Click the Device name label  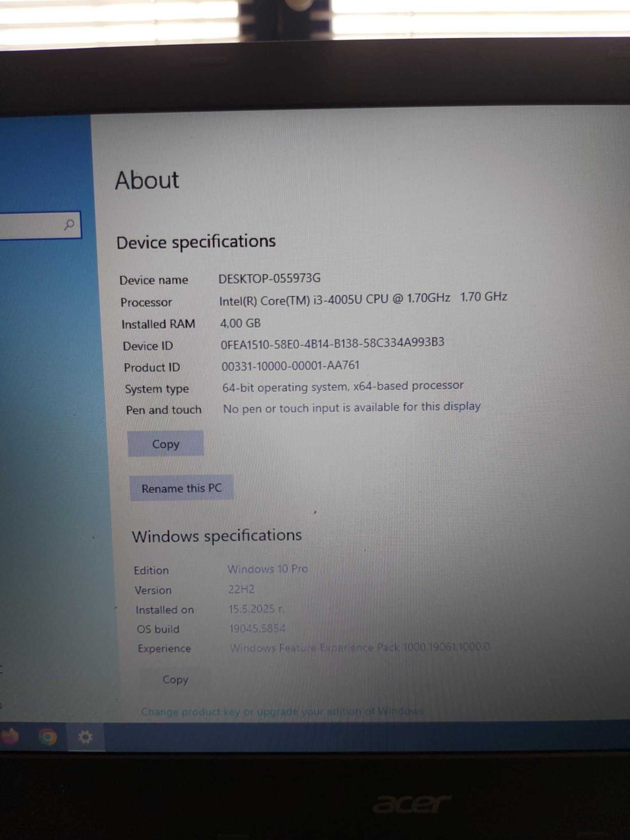pyautogui.click(x=154, y=280)
